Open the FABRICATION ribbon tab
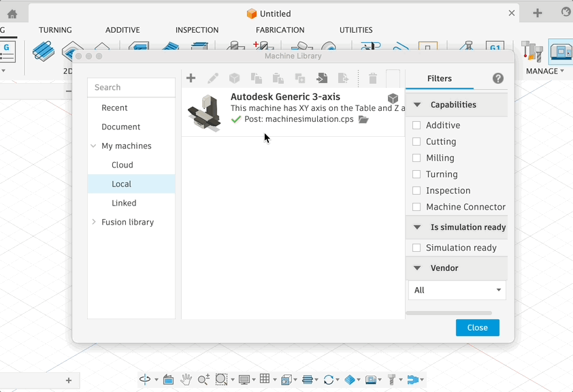This screenshot has height=392, width=573. click(x=279, y=30)
